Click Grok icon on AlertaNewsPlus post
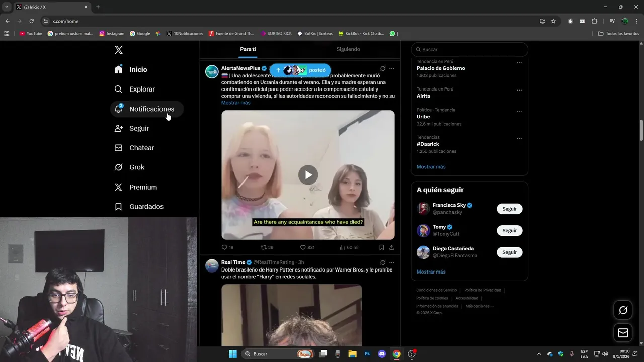Screen dimensions: 644x362 [383, 68]
